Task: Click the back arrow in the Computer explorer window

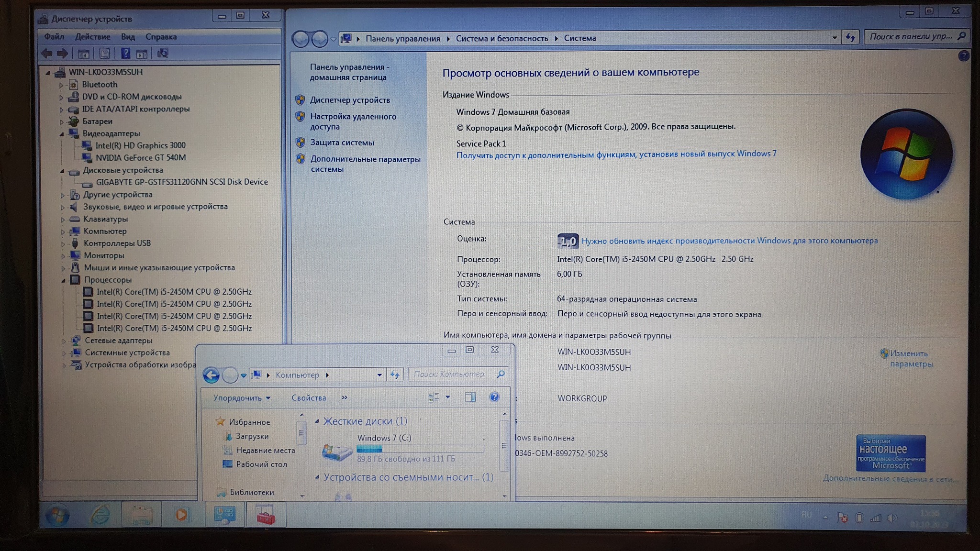Action: click(211, 375)
